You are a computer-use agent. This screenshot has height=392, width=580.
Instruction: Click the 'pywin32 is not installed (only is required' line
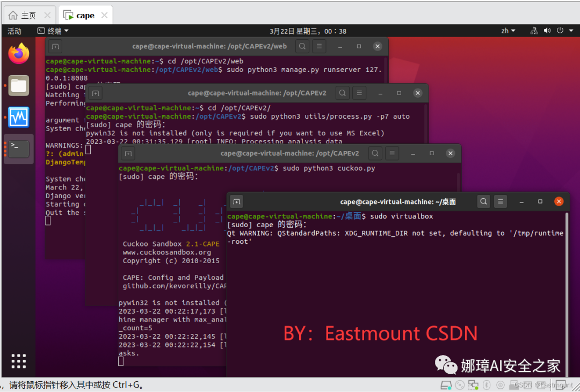pos(235,133)
